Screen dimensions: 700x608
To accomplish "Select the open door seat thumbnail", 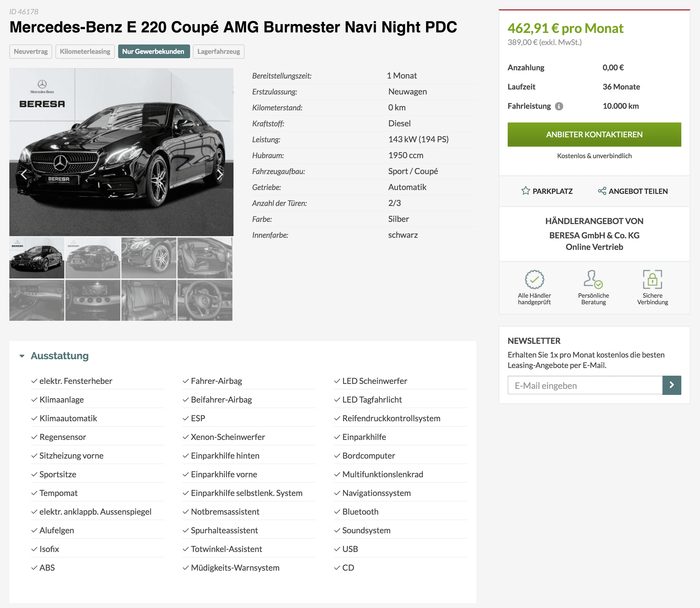I will coord(205,258).
